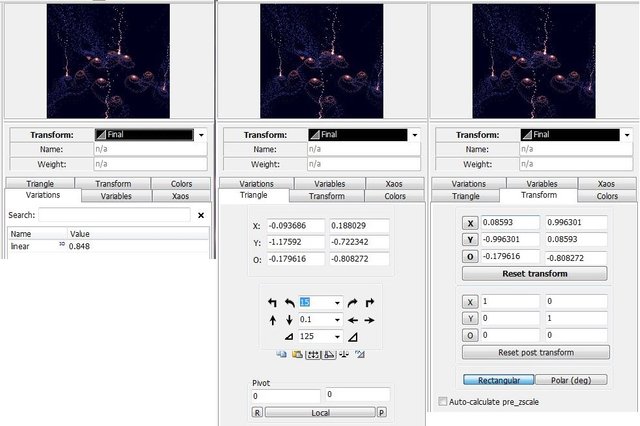The height and width of the screenshot is (426, 640).
Task: Click O button in post transform section
Action: coord(470,335)
